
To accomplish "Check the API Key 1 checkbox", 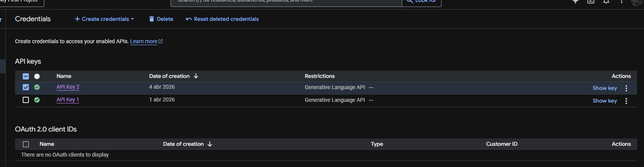I will coord(26,100).
